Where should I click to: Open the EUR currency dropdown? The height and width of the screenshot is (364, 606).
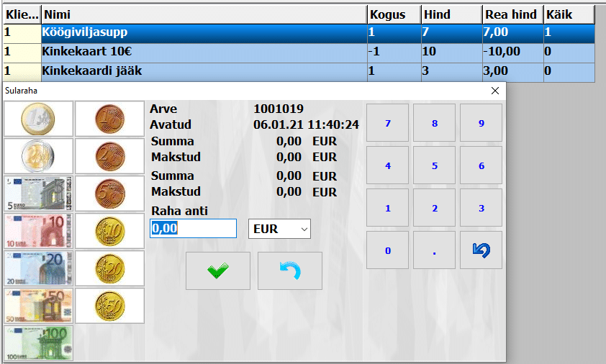279,229
